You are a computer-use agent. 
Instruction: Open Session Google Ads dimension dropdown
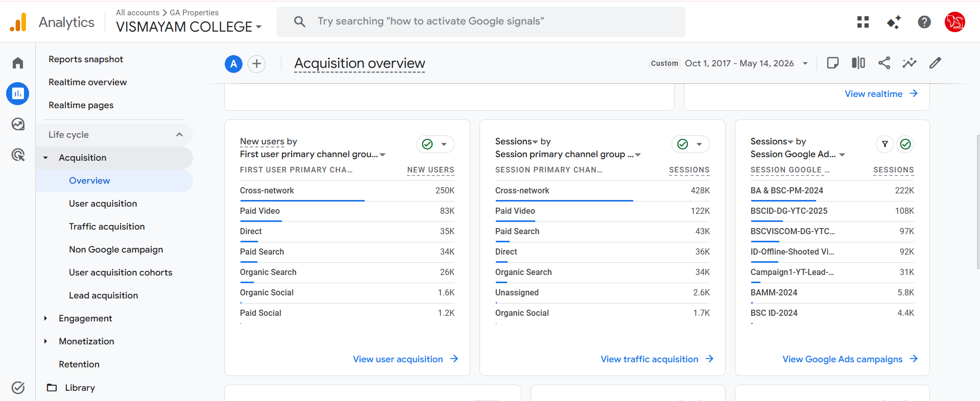pyautogui.click(x=798, y=154)
